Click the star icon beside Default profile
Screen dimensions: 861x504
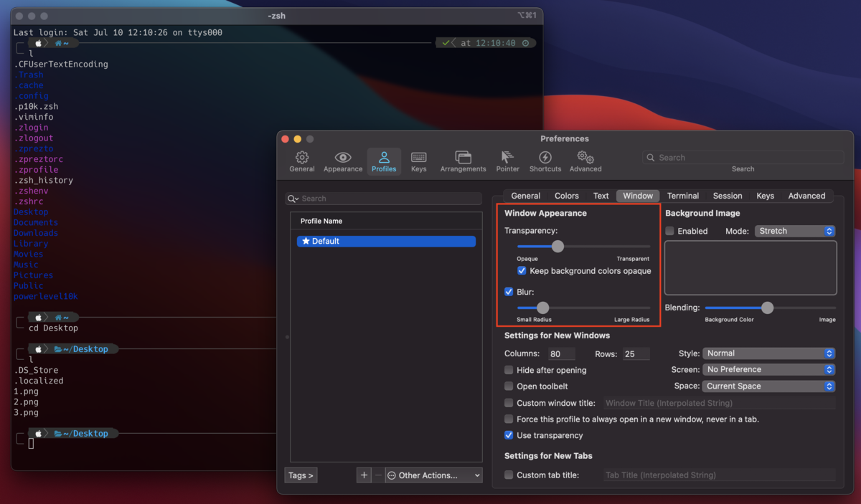[x=306, y=242]
